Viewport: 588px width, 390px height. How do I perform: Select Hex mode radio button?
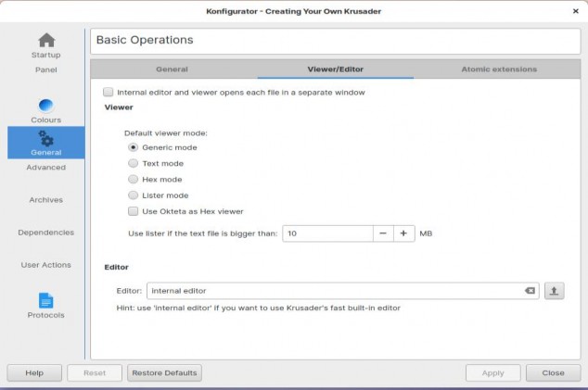pos(134,180)
